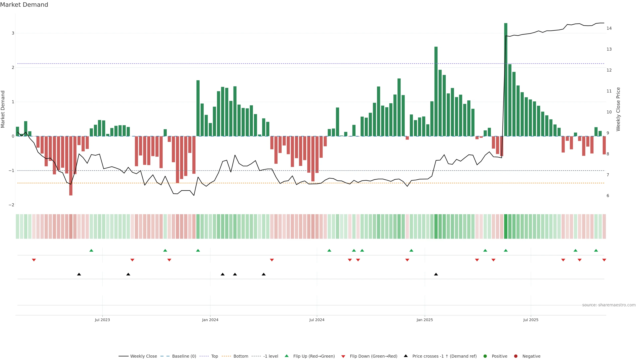The width and height of the screenshot is (644, 362).
Task: Click the Weekly Close black line legend marker
Action: coord(123,356)
